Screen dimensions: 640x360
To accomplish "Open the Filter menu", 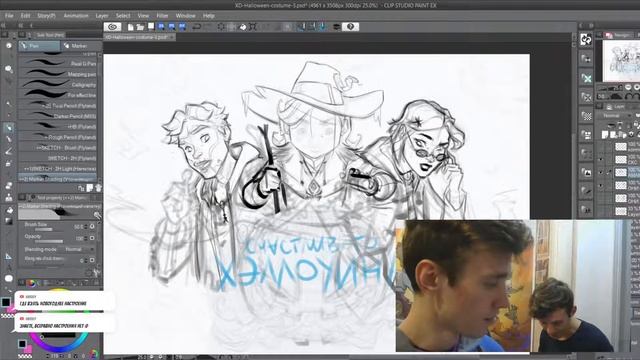I will (x=162, y=16).
